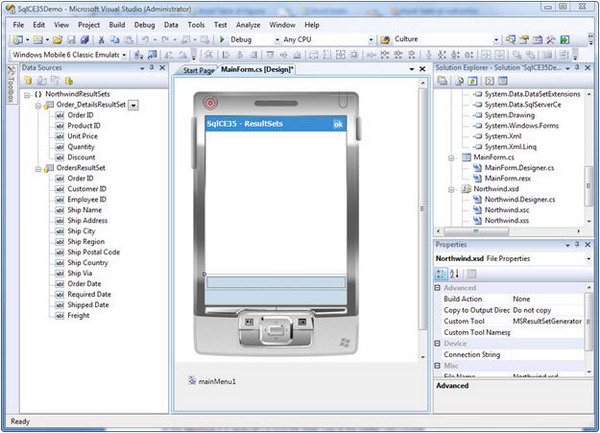Click the Cut scissors icon
600x433 pixels.
[x=101, y=39]
